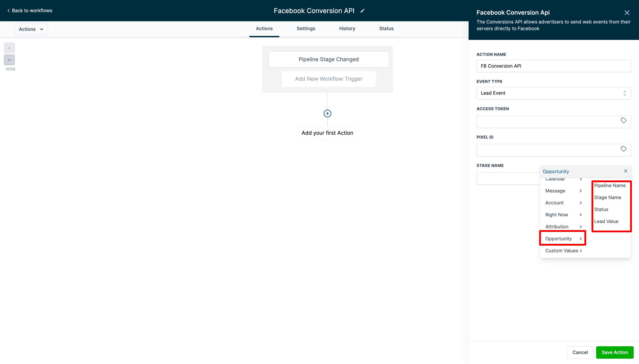Screen dimensions: 639x364
Task: Zoom in with the plus canvas button
Action: [9, 48]
